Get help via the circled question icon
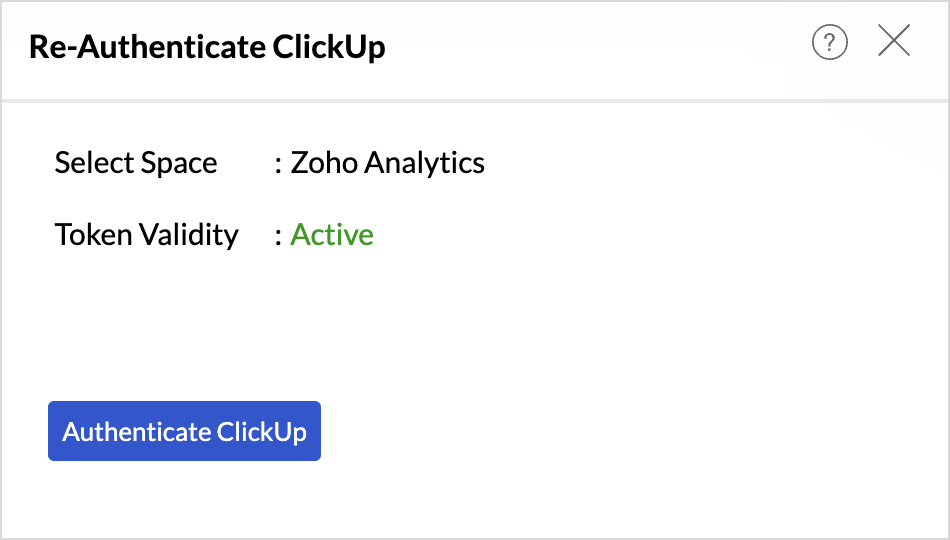This screenshot has width=950, height=540. (829, 42)
